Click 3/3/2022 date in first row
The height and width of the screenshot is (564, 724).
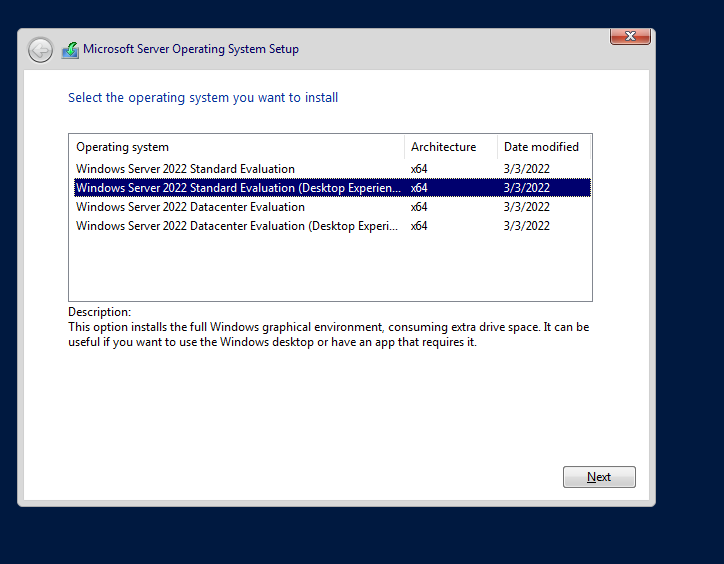pos(526,169)
